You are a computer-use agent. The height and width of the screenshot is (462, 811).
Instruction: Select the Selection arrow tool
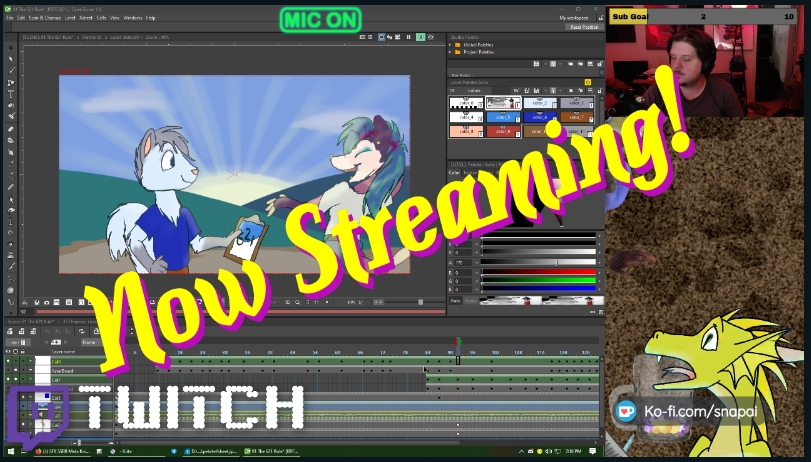point(11,59)
